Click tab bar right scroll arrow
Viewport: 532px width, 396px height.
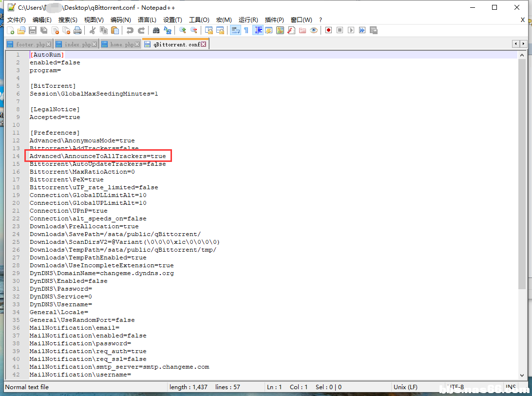524,43
